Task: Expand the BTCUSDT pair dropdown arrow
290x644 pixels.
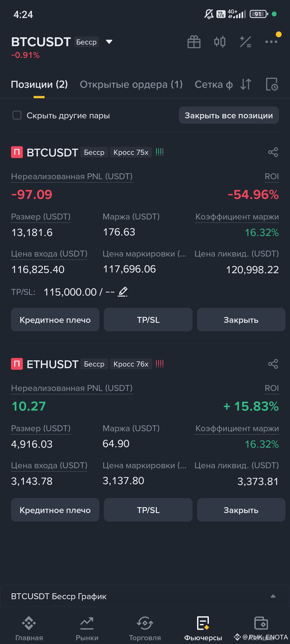Action: 109,42
